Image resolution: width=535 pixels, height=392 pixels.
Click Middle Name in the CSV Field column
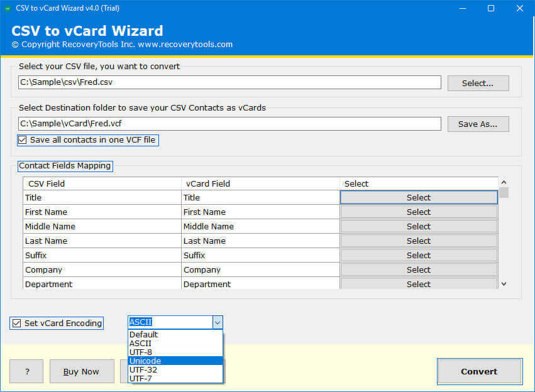click(102, 226)
